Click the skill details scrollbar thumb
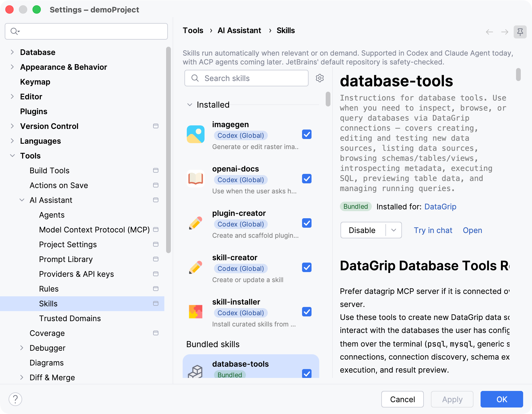 coord(518,74)
